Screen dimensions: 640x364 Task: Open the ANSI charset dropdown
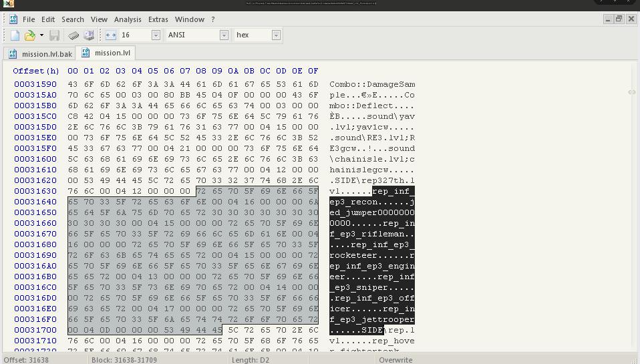click(224, 35)
